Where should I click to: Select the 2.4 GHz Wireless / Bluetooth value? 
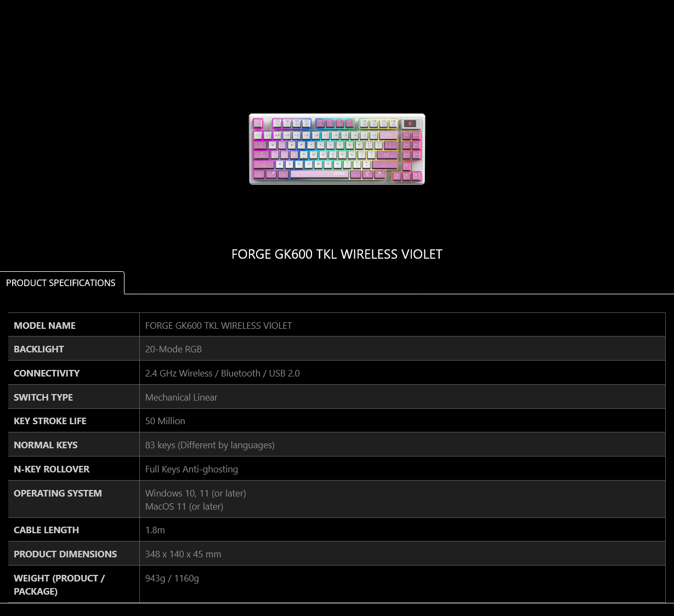pyautogui.click(x=222, y=373)
